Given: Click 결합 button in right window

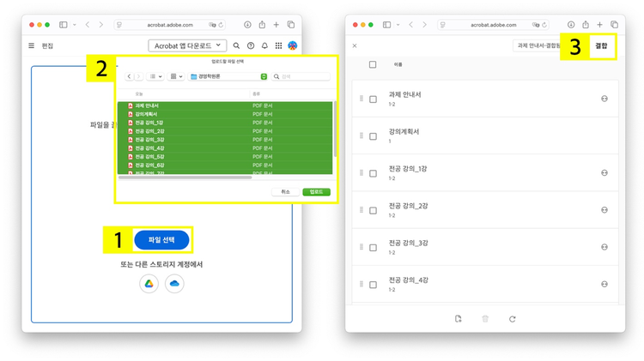Looking at the screenshot, I should pos(601,45).
